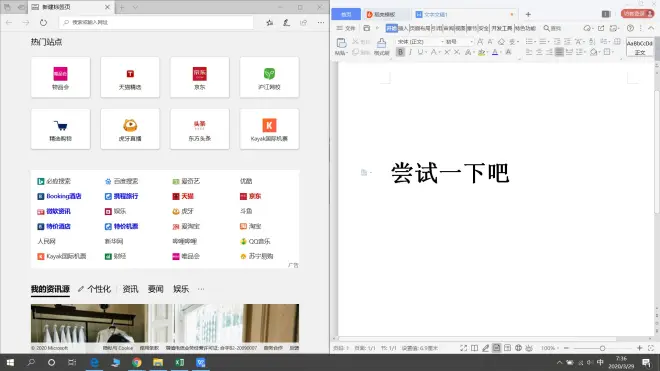Open the WPS help question mark icon
660x371 pixels.
tap(630, 28)
